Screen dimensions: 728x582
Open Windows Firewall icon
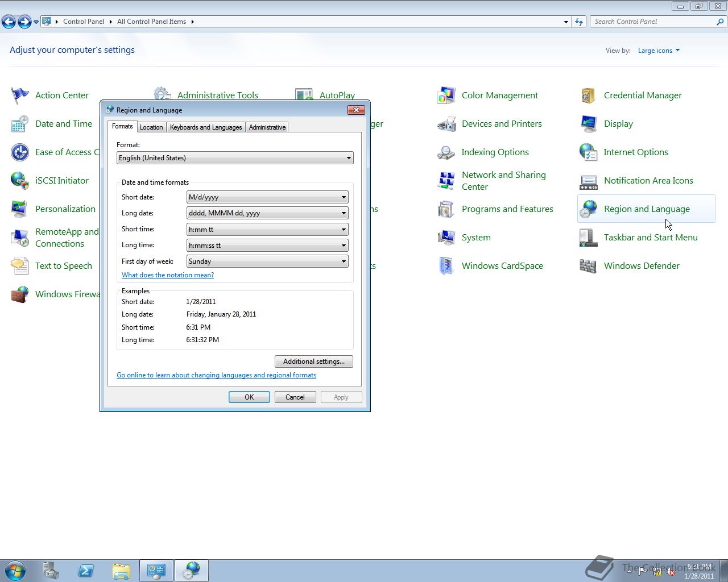click(x=20, y=294)
